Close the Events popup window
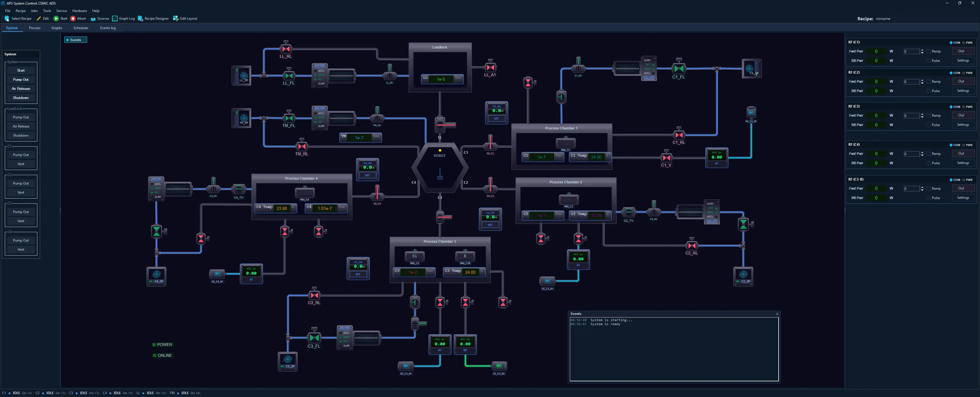 (777, 314)
